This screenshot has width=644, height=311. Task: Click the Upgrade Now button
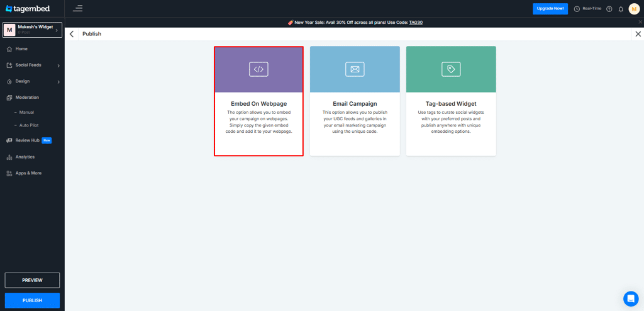point(550,9)
